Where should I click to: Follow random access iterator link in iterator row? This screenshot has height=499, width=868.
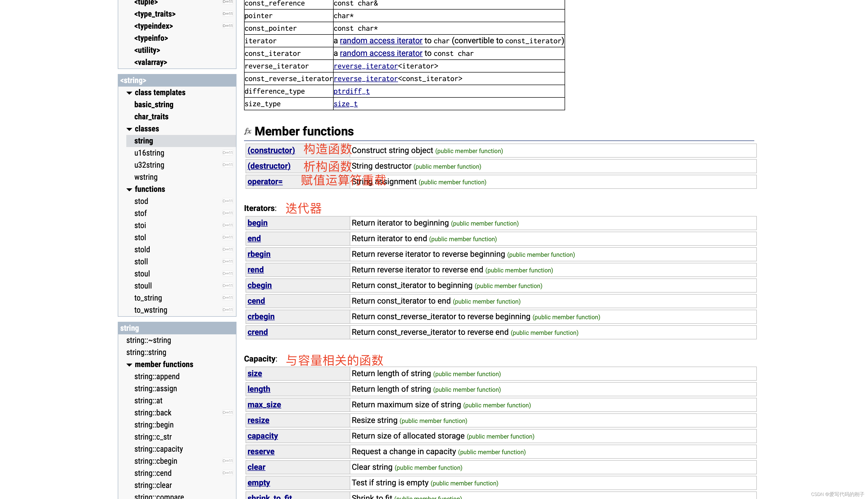pos(381,41)
